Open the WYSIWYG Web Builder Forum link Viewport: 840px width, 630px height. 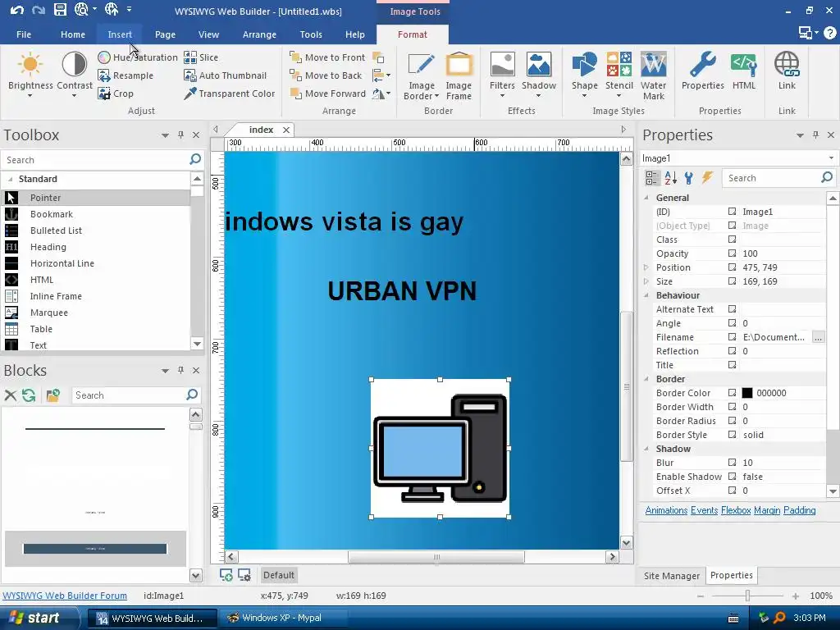65,596
